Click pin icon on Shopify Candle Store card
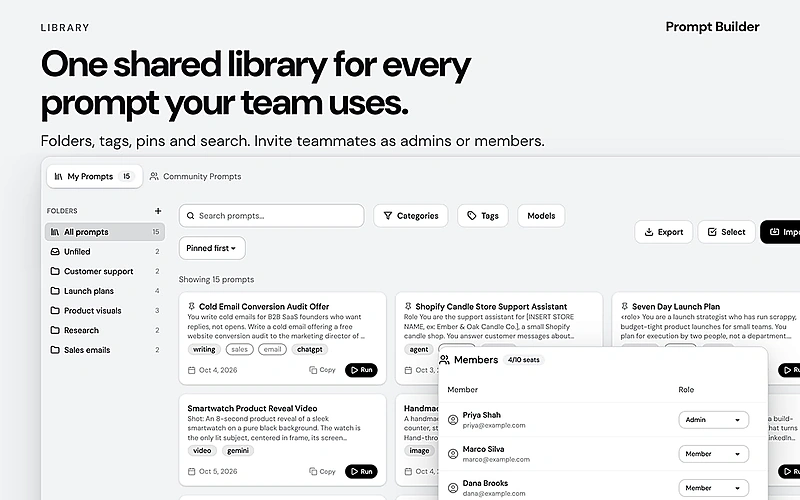The image size is (800, 500). [x=408, y=306]
